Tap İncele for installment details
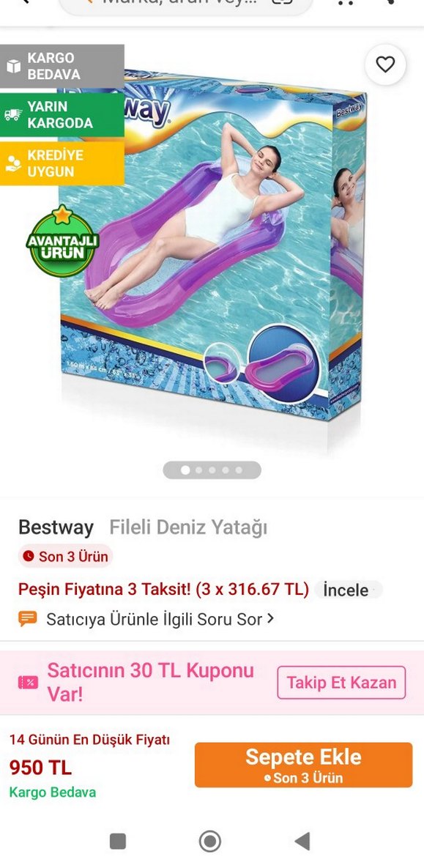The height and width of the screenshot is (868, 424). (x=346, y=590)
